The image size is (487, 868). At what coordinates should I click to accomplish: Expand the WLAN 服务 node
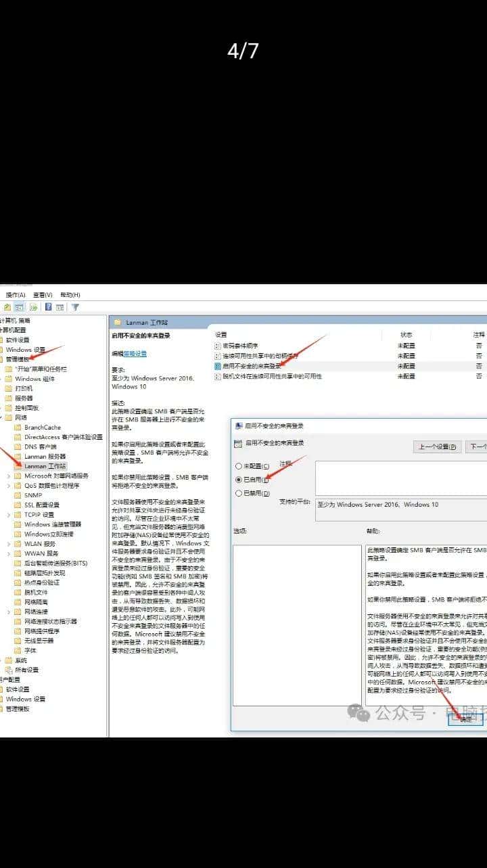[x=9, y=543]
